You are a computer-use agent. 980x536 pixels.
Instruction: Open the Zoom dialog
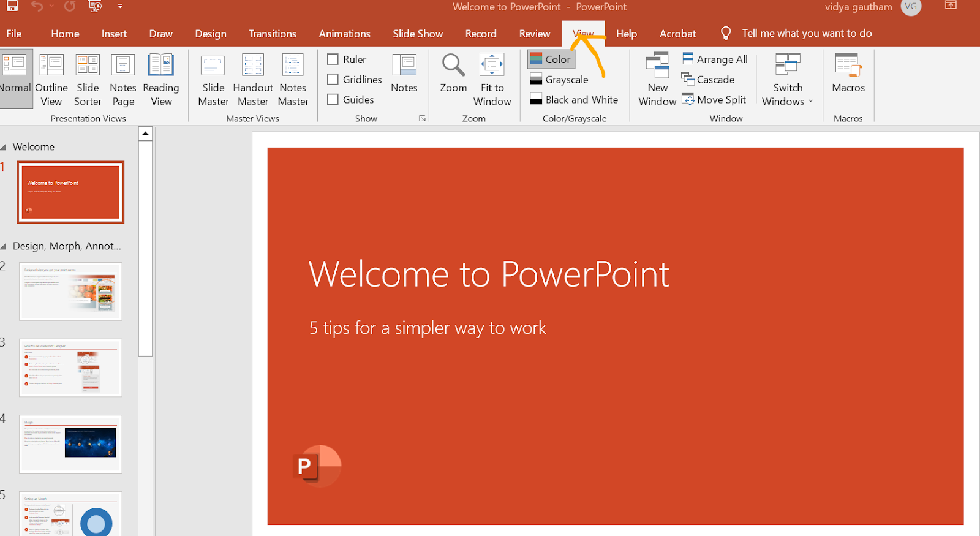453,73
